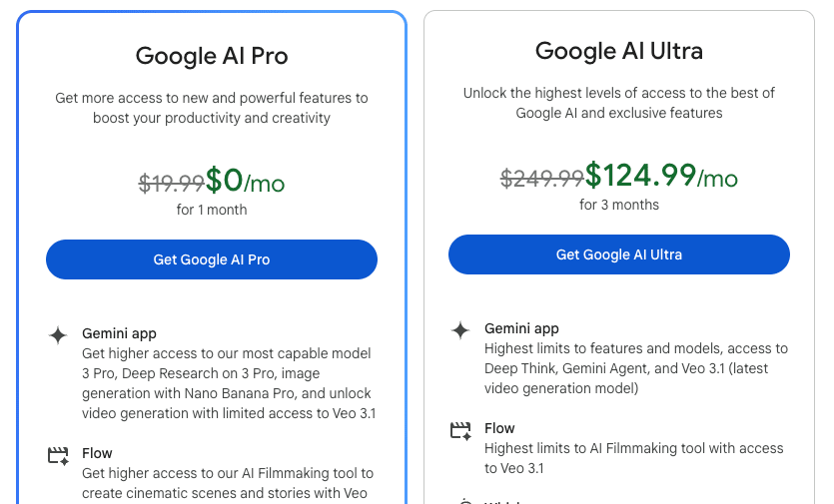834x504 pixels.
Task: Click the green $0/mo price
Action: (245, 181)
